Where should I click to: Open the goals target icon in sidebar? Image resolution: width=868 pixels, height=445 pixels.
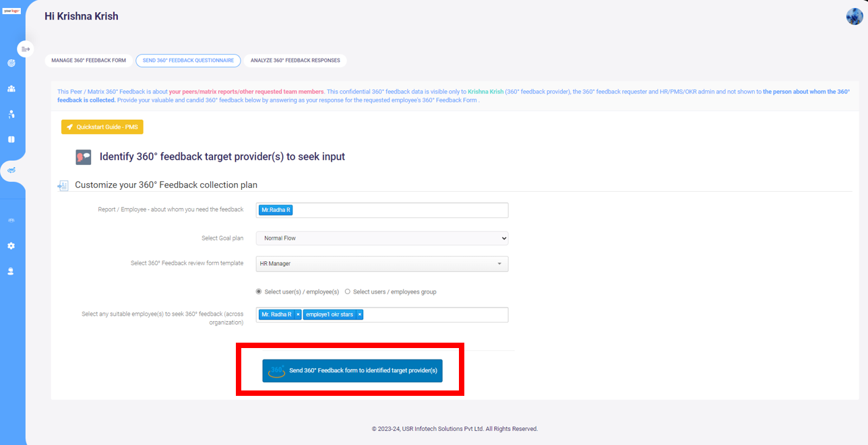pyautogui.click(x=11, y=63)
